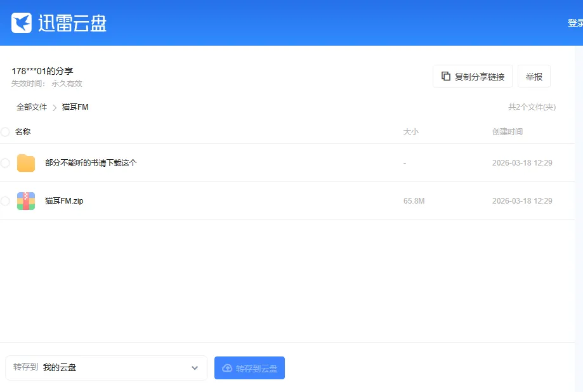
Task: Click the 举报 report button
Action: pyautogui.click(x=534, y=76)
